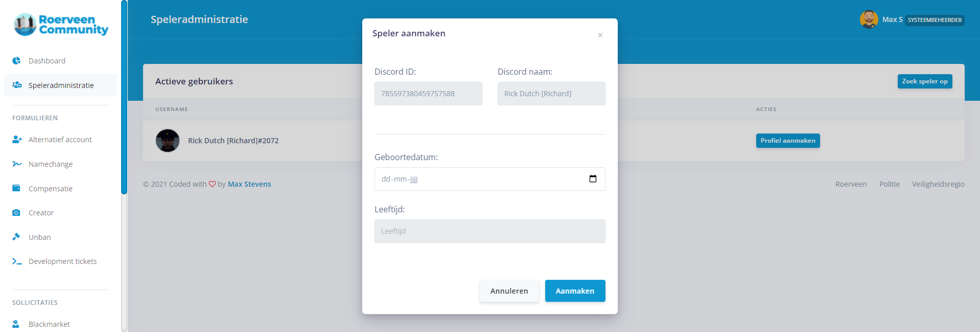This screenshot has width=980, height=332.
Task: Click the Development tickets terminal icon
Action: 17,261
